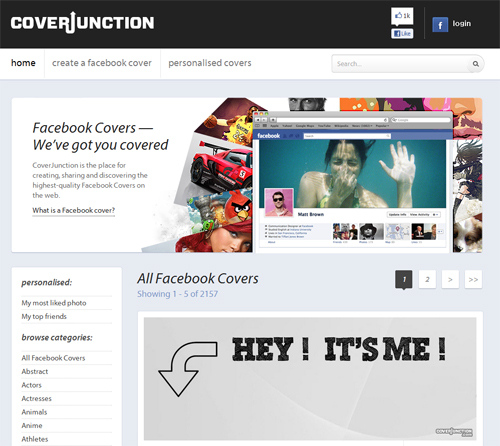The height and width of the screenshot is (446, 500).
Task: Go to pagination page 2
Action: click(x=427, y=279)
